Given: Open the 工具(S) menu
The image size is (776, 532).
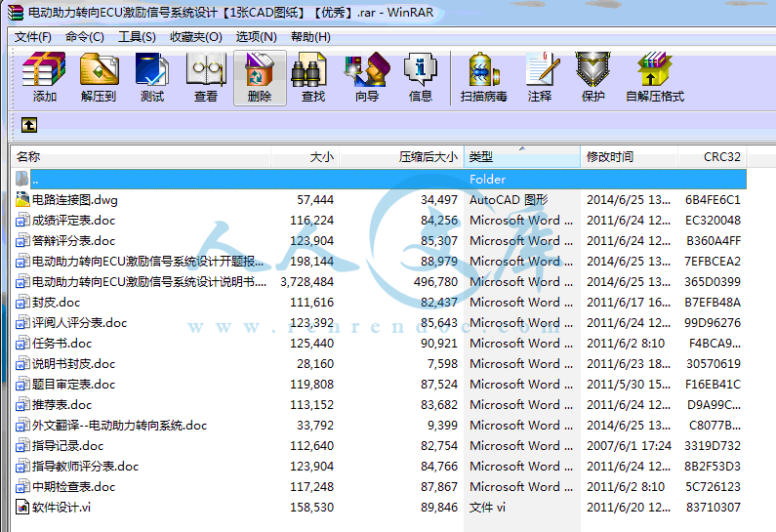Looking at the screenshot, I should [137, 37].
